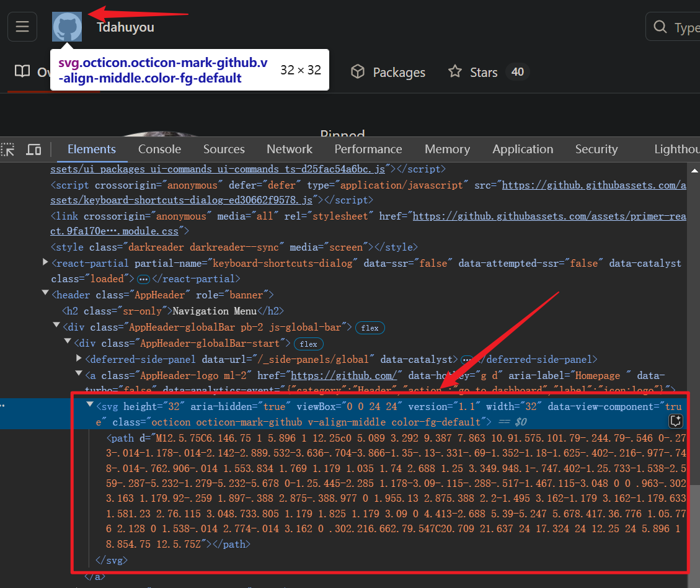
Task: Collapse the header AppHeader node
Action: [x=45, y=293]
